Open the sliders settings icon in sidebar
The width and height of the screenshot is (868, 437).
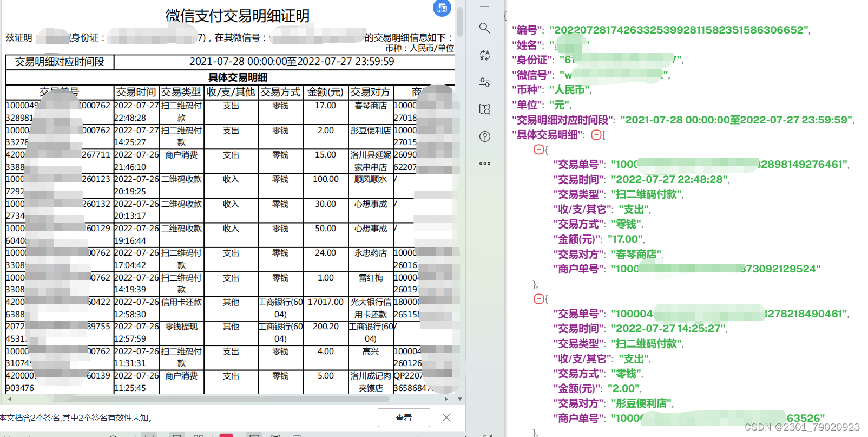(485, 82)
